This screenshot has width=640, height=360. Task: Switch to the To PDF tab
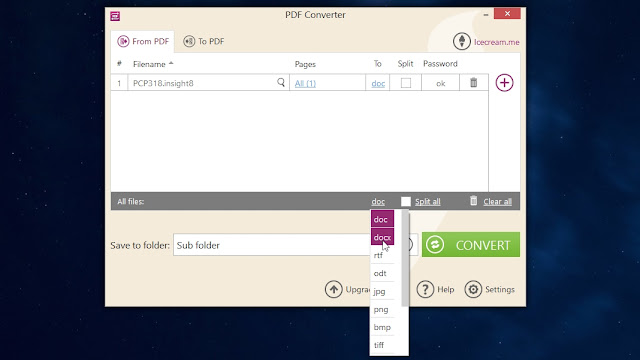(x=204, y=41)
